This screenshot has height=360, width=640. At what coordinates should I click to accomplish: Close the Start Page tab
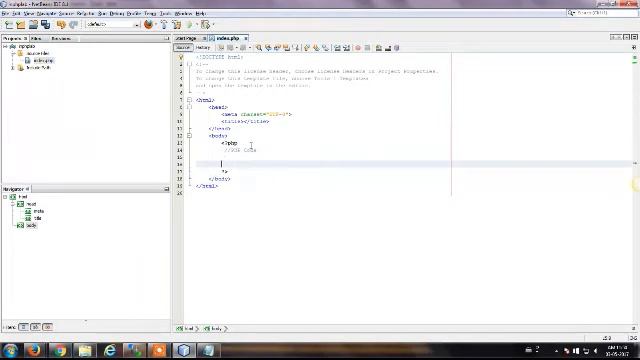point(204,38)
